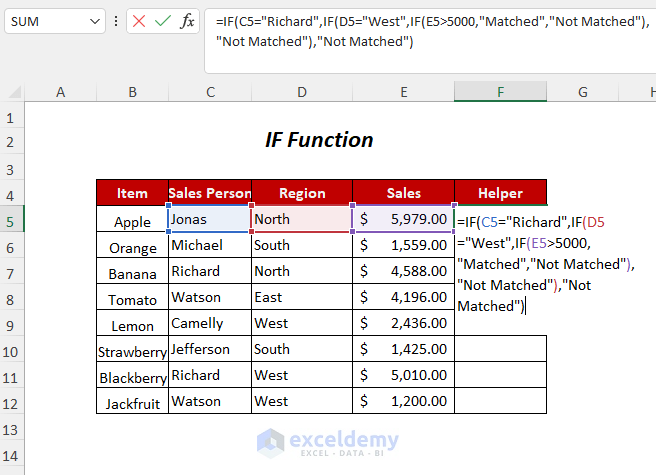656x475 pixels.
Task: Select row 12 header
Action: click(x=12, y=402)
